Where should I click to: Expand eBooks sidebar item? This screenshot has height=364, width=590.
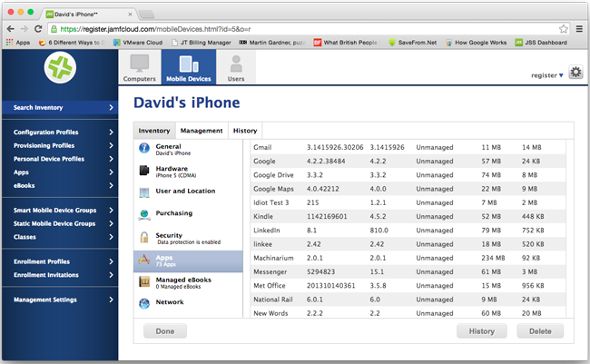point(60,185)
